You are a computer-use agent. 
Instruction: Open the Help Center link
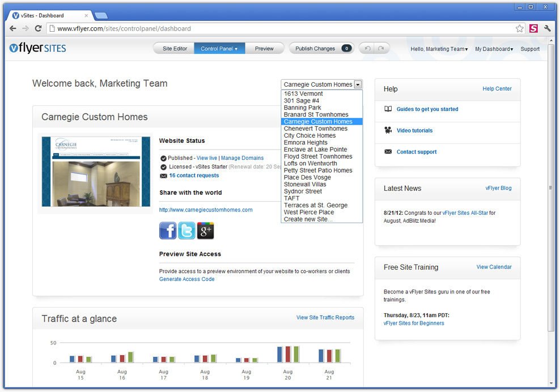[x=497, y=88]
